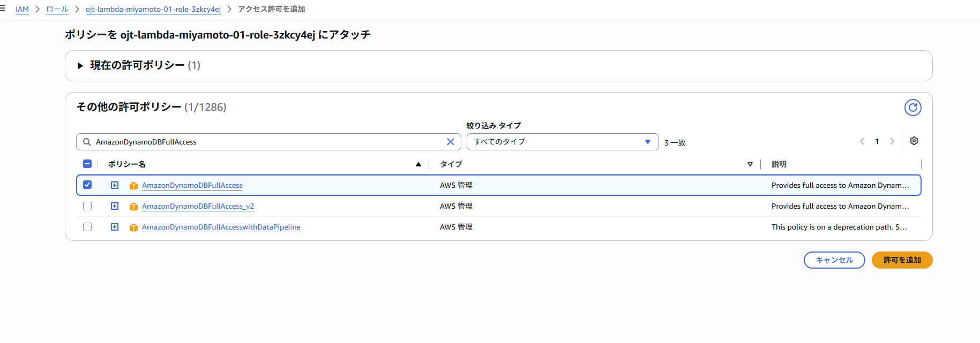Expand AmazonDynamoDBFullAccesswithDataPipeline details
Image resolution: width=980 pixels, height=343 pixels.
[115, 227]
